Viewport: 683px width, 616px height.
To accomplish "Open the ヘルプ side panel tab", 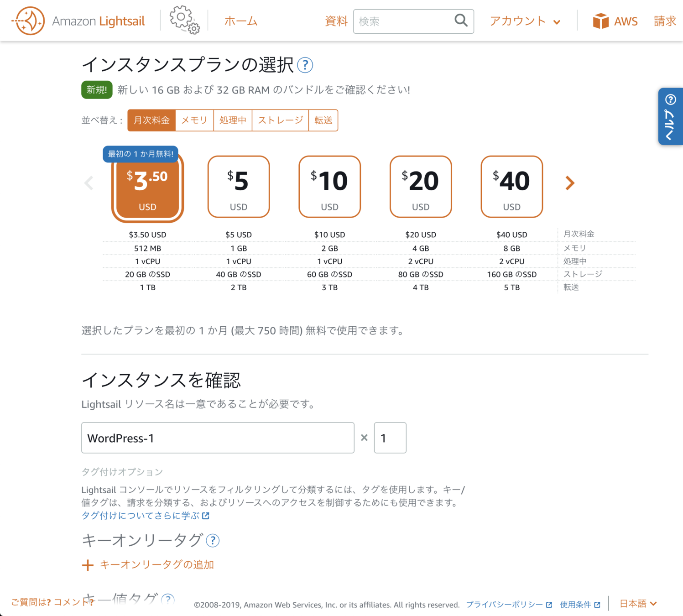I will pos(670,116).
